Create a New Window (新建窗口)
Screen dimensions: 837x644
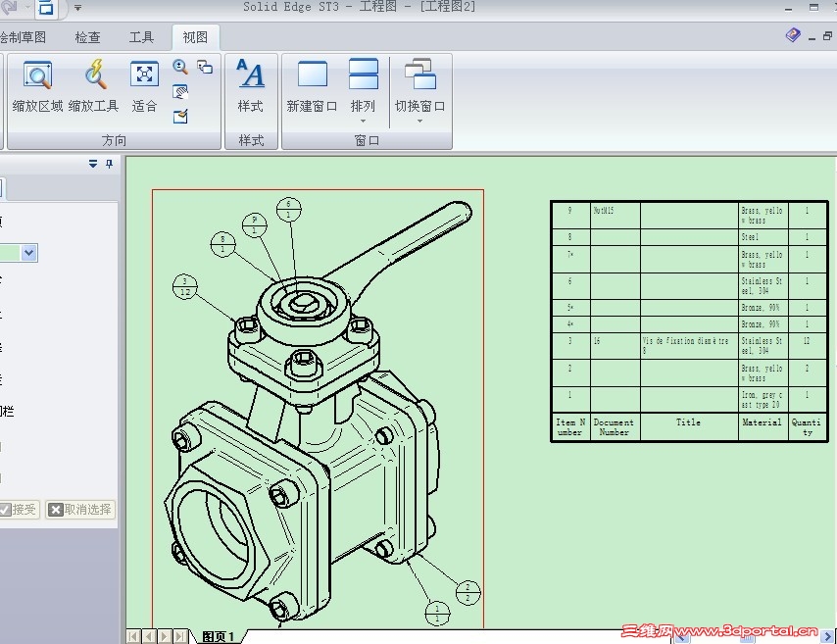pos(312,85)
